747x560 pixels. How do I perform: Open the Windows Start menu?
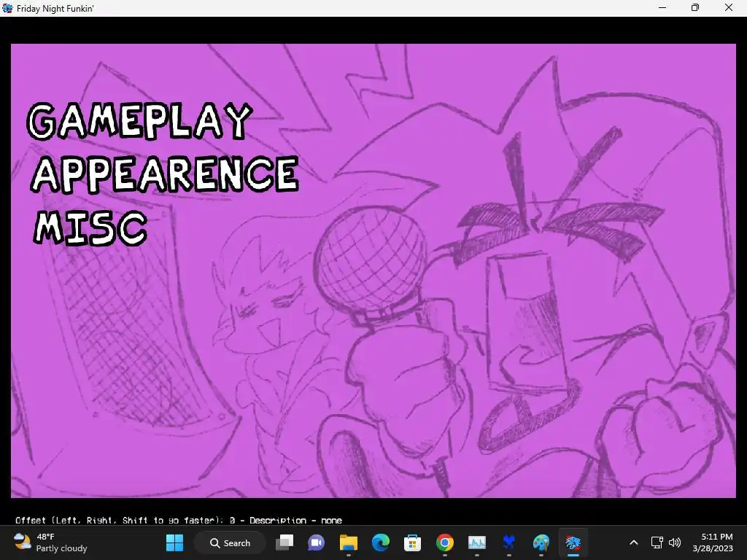click(x=174, y=542)
